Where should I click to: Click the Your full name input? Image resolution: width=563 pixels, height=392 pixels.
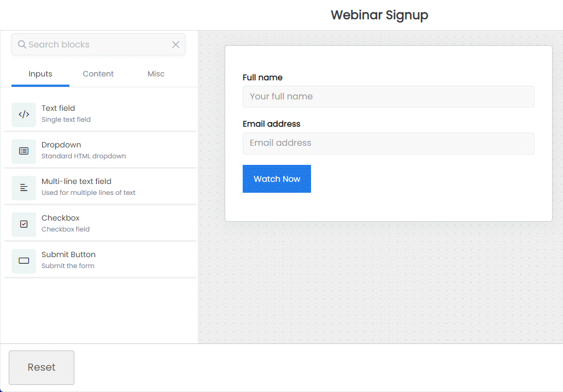pos(388,97)
